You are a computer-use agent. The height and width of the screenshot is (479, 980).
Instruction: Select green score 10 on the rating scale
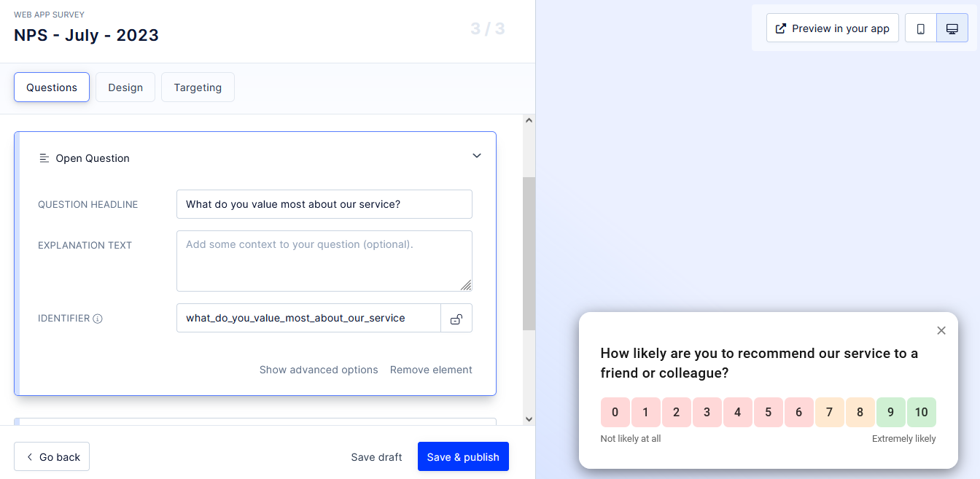pyautogui.click(x=922, y=412)
